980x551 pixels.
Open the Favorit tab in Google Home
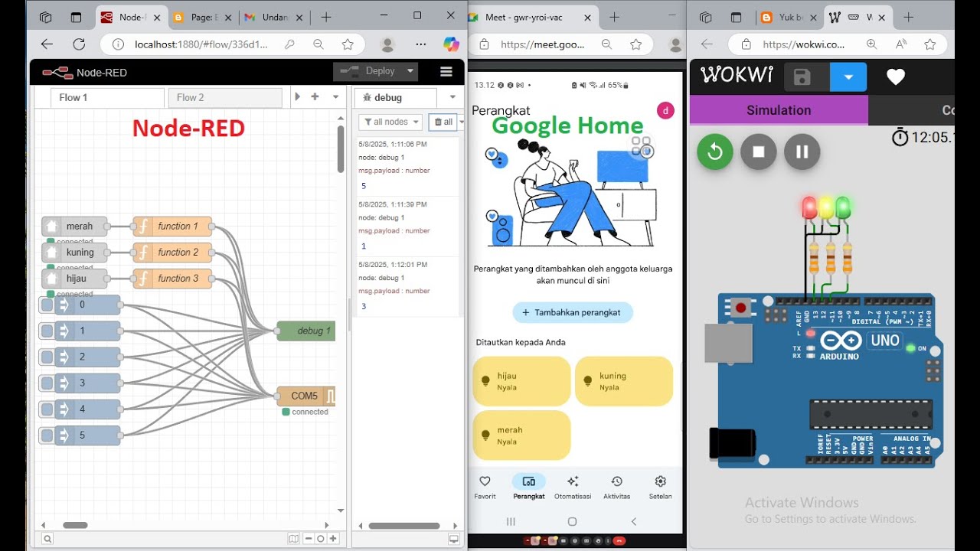(485, 487)
